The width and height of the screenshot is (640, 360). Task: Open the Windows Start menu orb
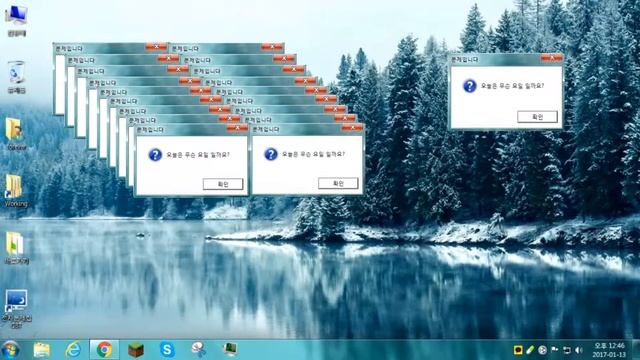[x=10, y=350]
